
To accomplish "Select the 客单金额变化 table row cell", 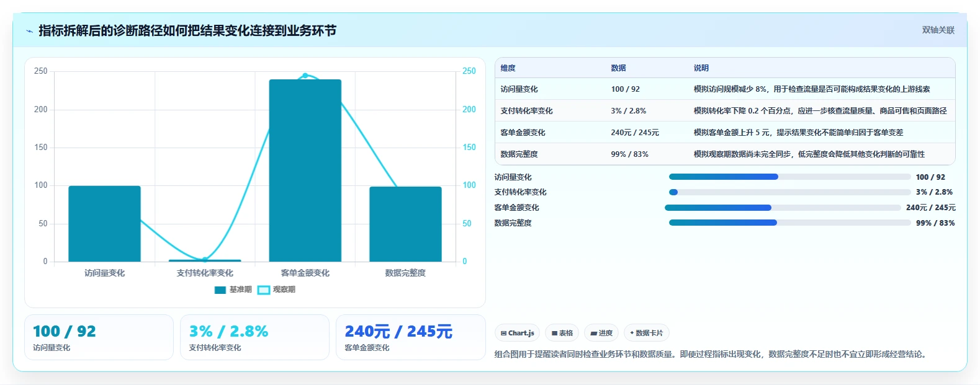I will [x=523, y=133].
